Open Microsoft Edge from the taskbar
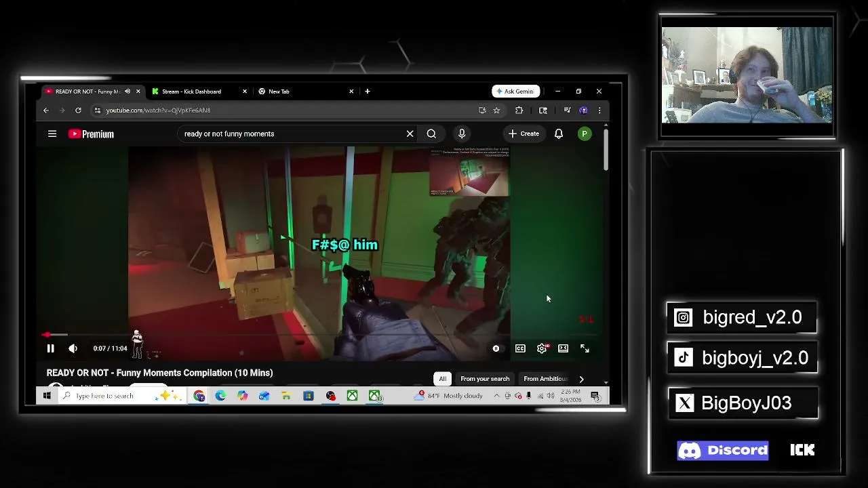Screen dimensions: 868x488 click(x=220, y=396)
